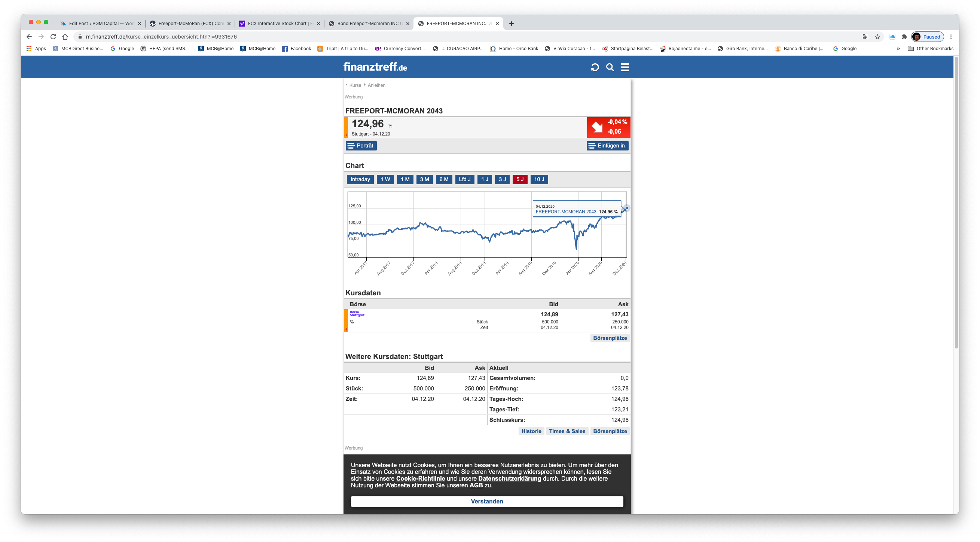Select the 6 M chart range

tap(443, 179)
